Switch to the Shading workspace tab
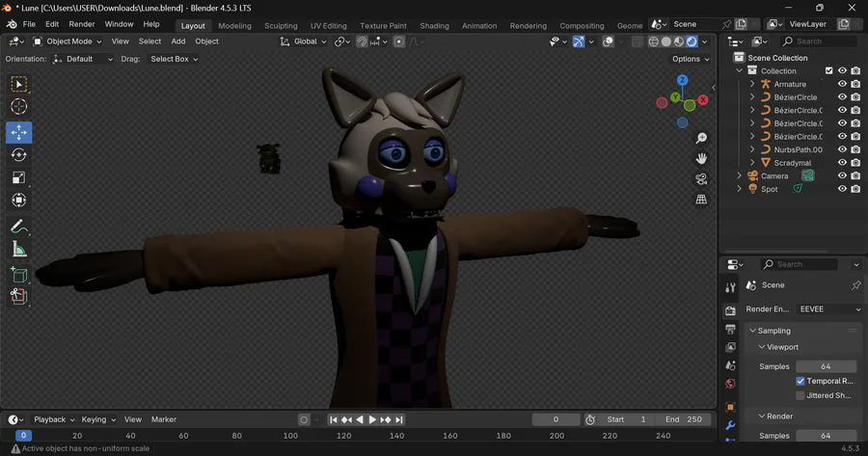This screenshot has width=868, height=456. [435, 25]
